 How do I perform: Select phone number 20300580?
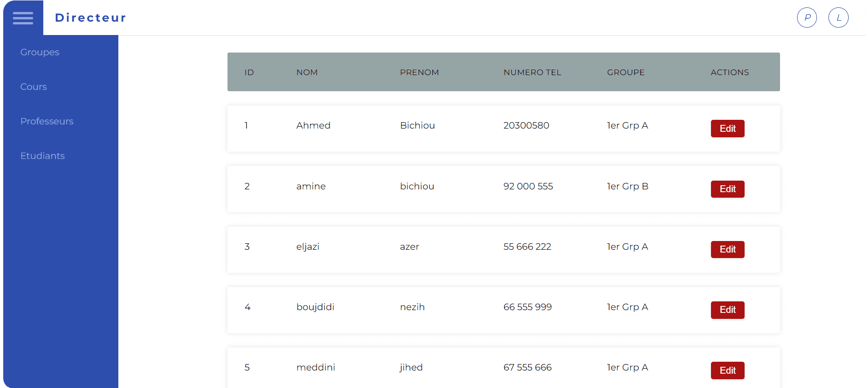[526, 125]
